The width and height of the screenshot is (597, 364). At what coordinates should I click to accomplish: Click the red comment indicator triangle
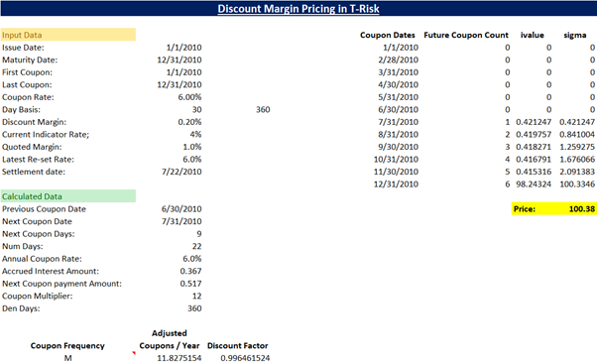[134, 353]
